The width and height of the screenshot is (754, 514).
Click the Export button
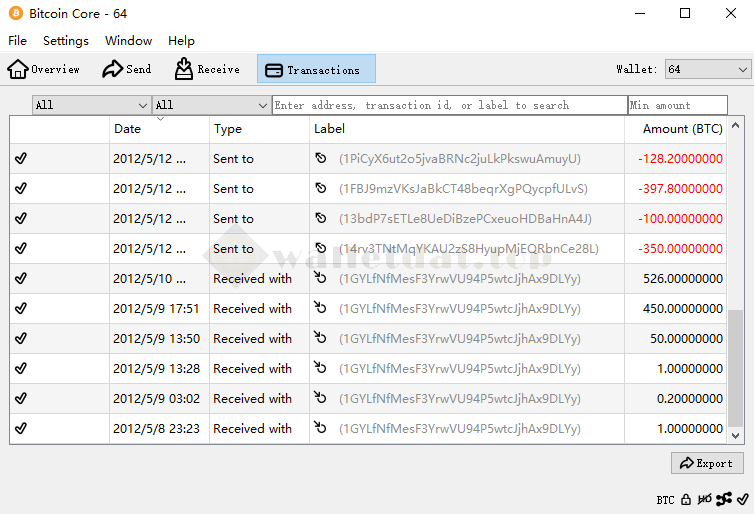[x=707, y=463]
